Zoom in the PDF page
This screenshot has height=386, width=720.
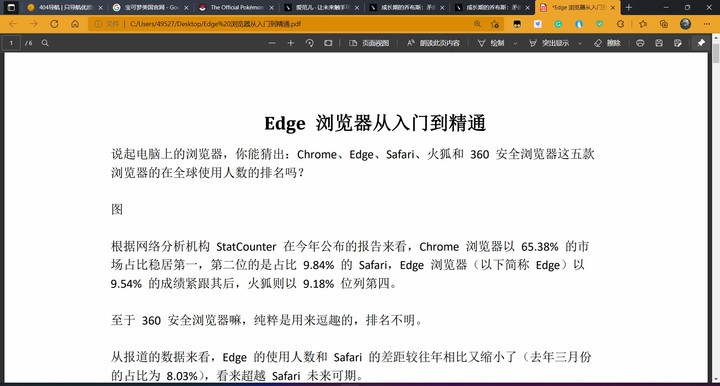click(291, 43)
